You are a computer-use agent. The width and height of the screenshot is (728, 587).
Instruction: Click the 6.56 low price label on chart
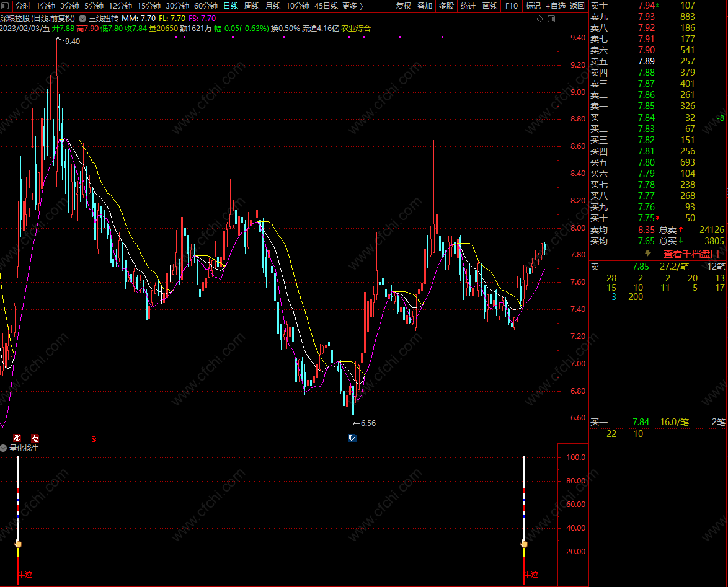click(368, 423)
